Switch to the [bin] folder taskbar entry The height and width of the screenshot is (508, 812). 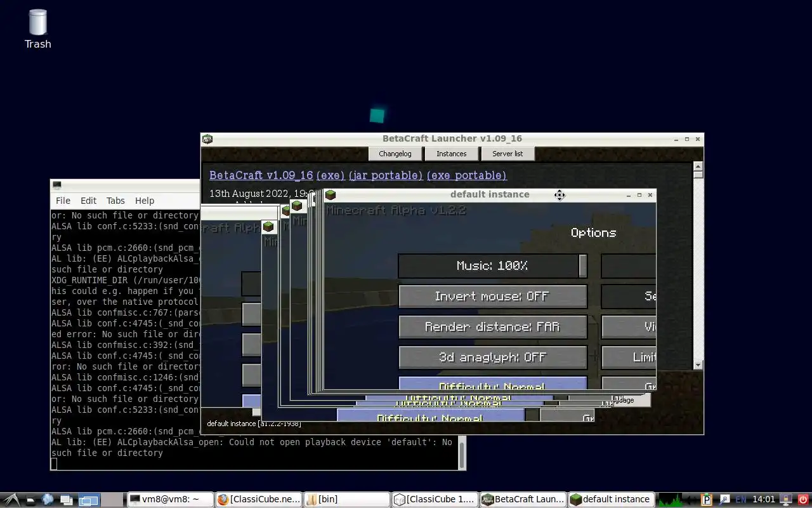346,500
